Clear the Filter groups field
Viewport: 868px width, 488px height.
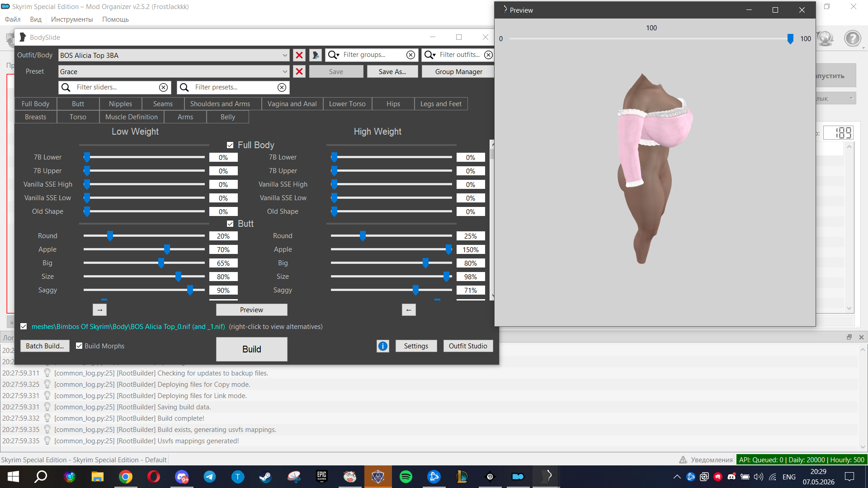click(410, 55)
